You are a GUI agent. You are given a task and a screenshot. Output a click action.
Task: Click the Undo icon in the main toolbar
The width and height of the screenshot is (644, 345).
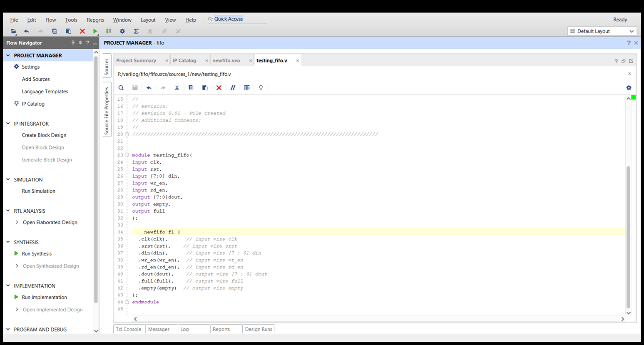(x=26, y=31)
